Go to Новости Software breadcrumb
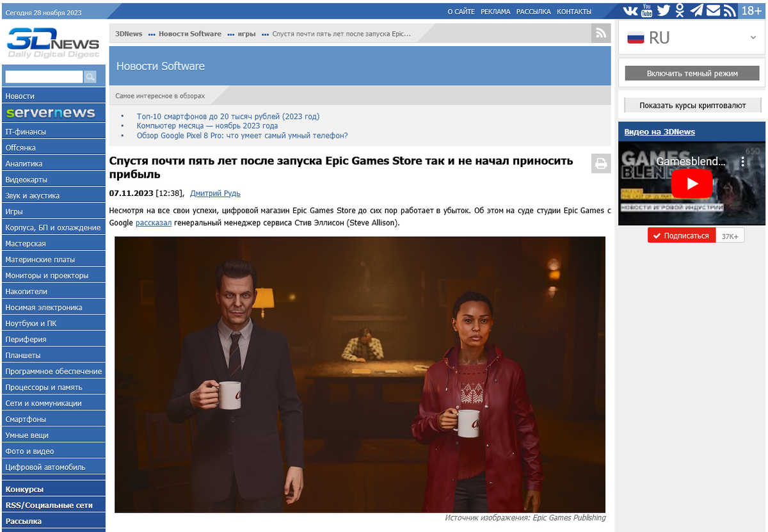This screenshot has width=768, height=532. 190,34
